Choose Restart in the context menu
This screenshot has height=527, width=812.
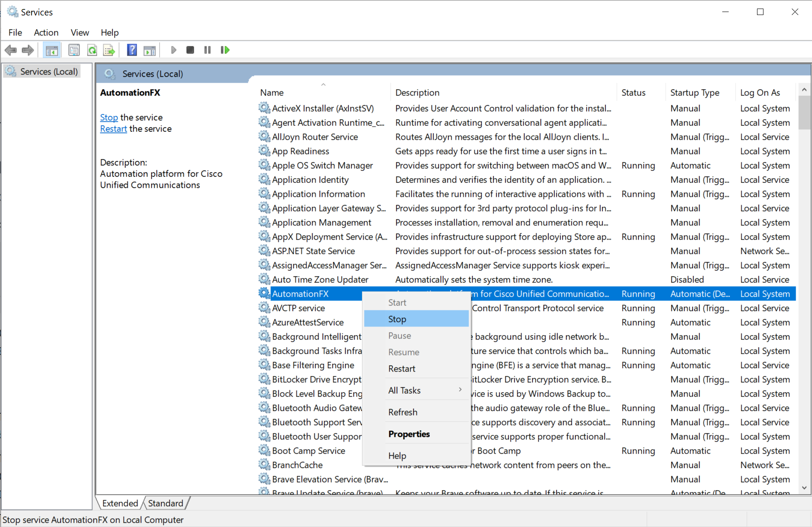coord(416,369)
